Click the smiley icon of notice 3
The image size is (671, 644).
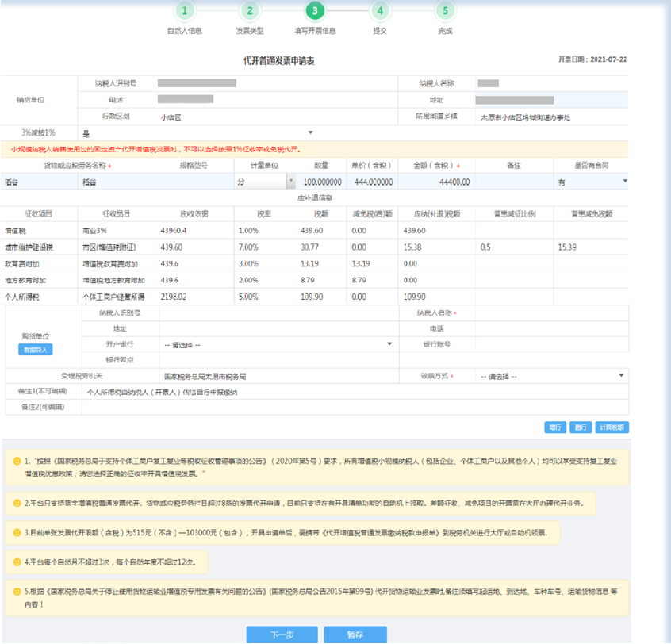(17, 533)
